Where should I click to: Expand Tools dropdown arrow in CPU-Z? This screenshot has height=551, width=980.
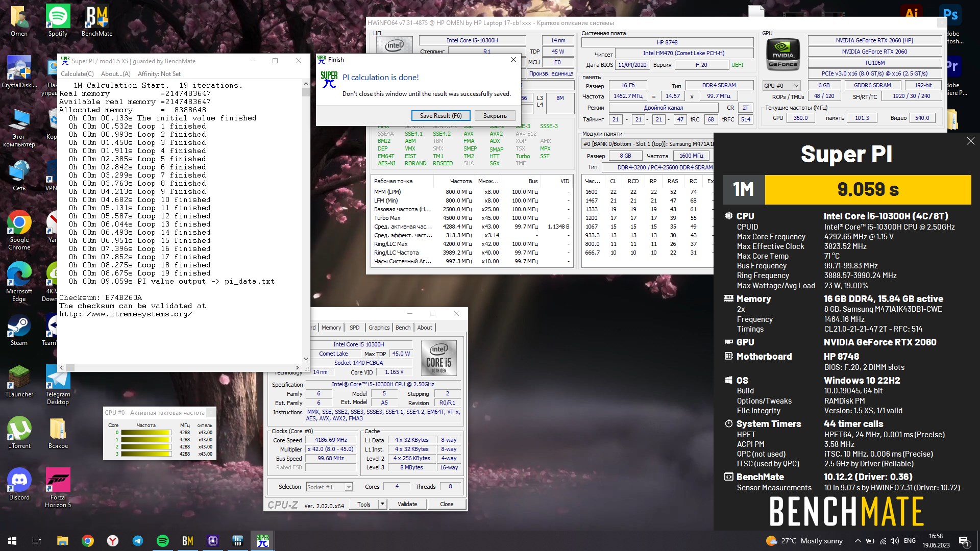382,504
